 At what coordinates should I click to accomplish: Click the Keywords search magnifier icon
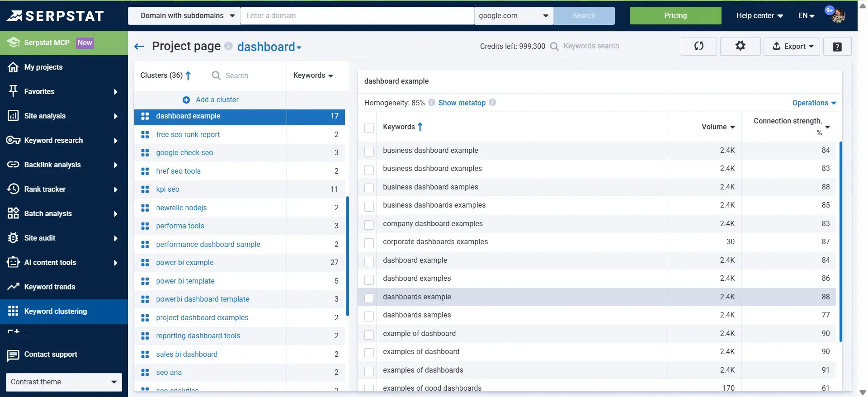[x=554, y=46]
